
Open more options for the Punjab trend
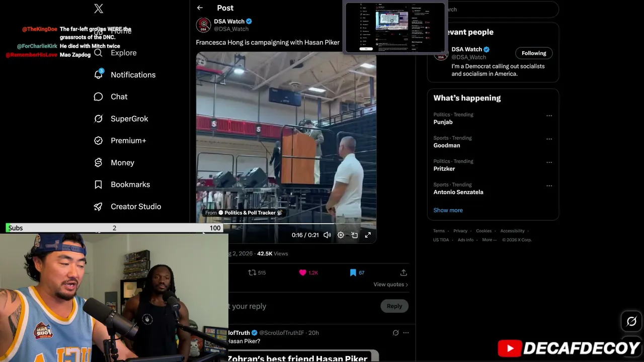[549, 116]
